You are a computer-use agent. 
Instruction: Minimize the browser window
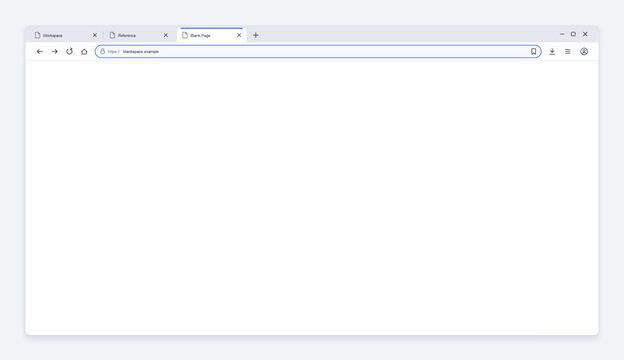(x=562, y=34)
